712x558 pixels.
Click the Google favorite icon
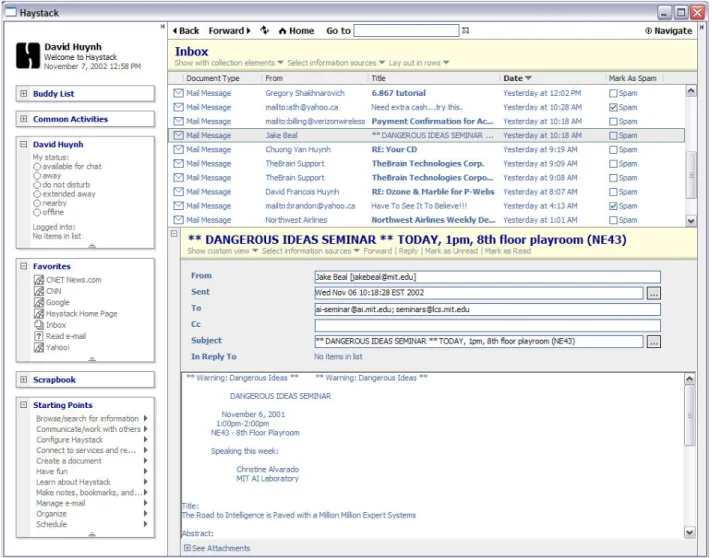click(39, 302)
